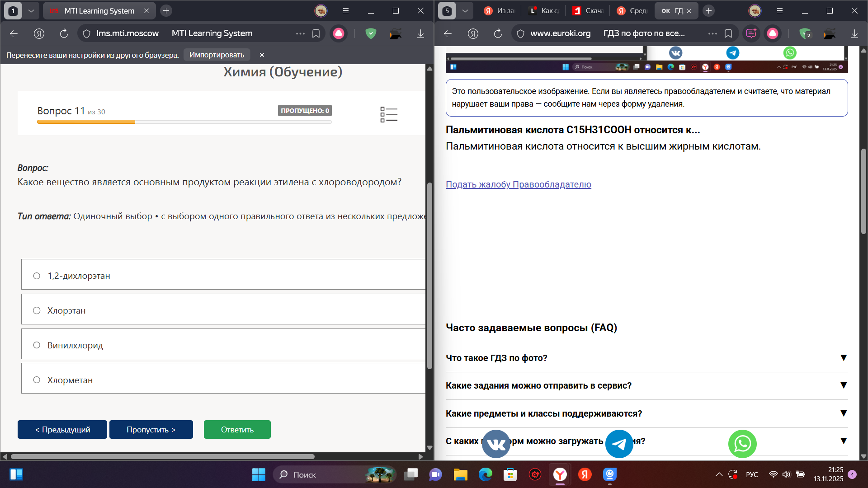
Task: Click back arrow in left MTI browser
Action: pyautogui.click(x=14, y=33)
